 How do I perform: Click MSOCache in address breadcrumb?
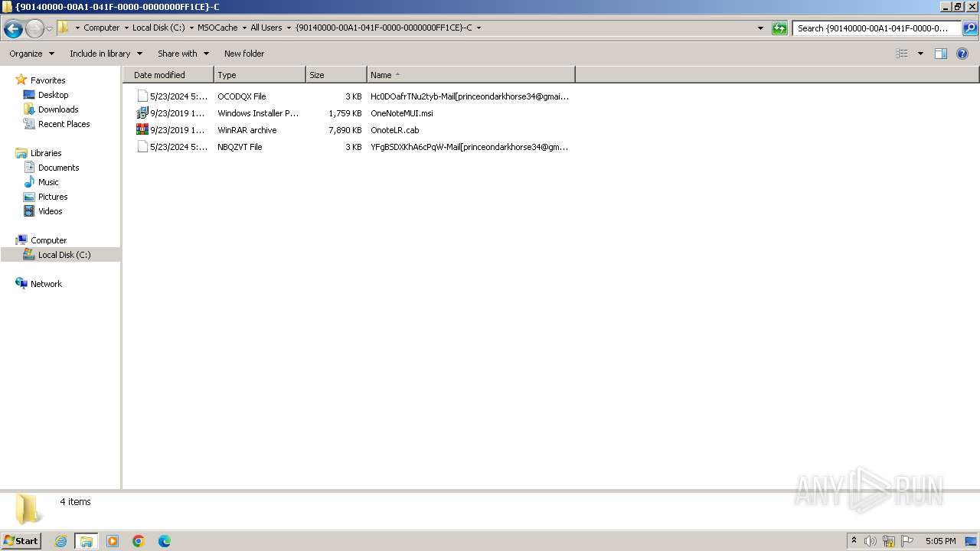217,28
